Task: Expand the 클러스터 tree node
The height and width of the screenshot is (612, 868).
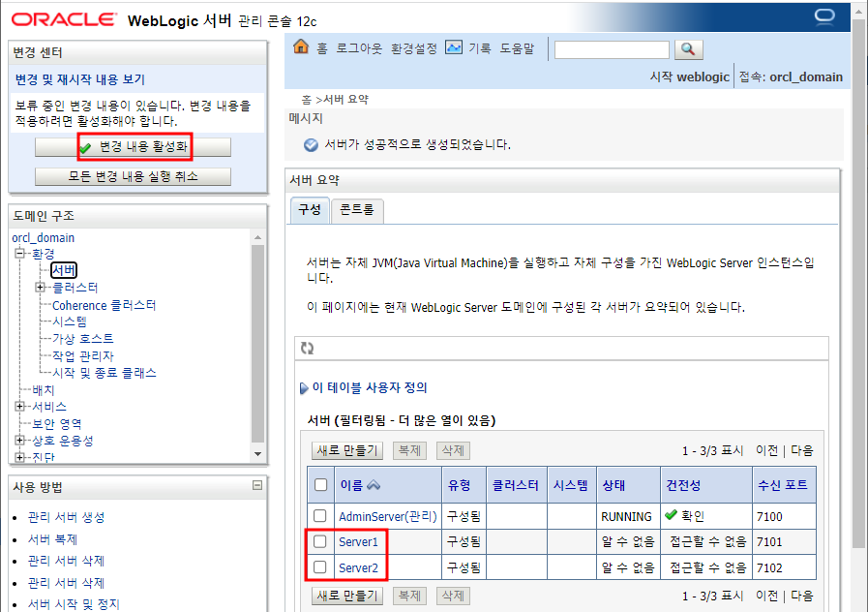Action: 40,287
